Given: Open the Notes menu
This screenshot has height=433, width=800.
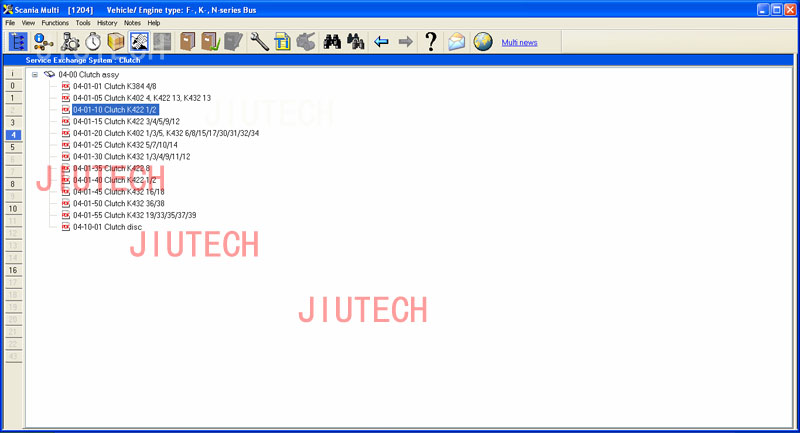Looking at the screenshot, I should tap(132, 23).
